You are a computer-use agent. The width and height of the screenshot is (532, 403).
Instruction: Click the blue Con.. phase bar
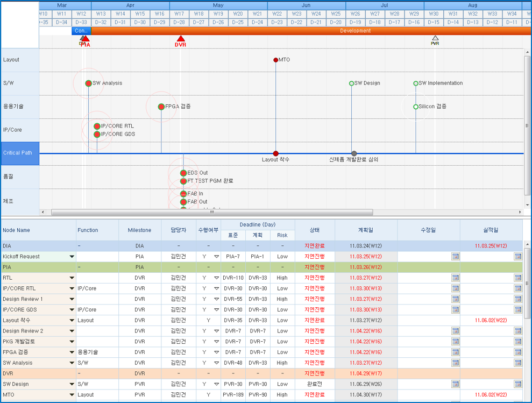(81, 31)
